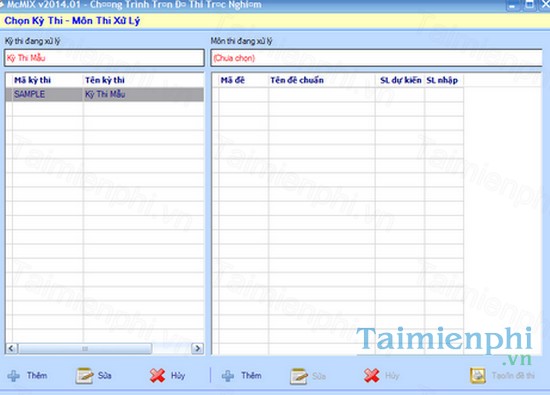Click the Tạo/In đề thi printer icon

[478, 376]
